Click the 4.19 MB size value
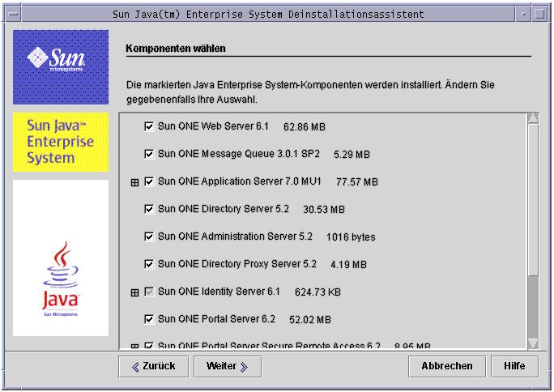This screenshot has height=392, width=554. [349, 265]
